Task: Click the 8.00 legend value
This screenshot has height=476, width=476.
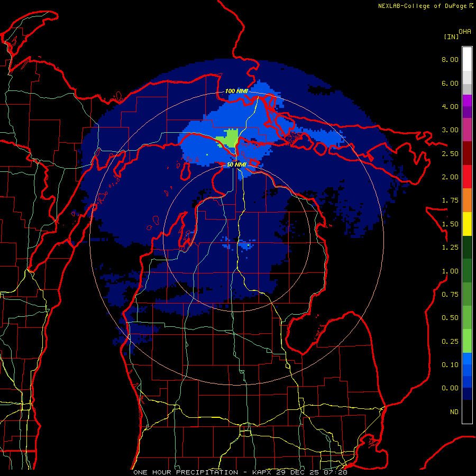Action: [x=450, y=59]
